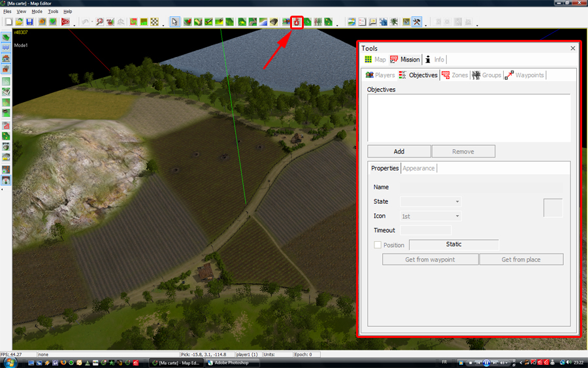Click the objective Name input field
Screen dimensions: 588x368
[x=481, y=187]
